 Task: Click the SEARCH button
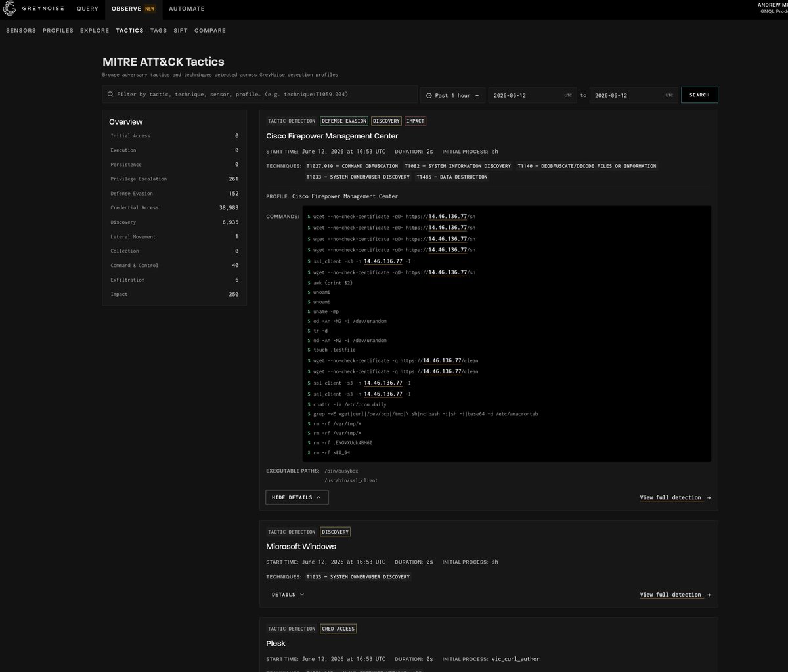699,95
